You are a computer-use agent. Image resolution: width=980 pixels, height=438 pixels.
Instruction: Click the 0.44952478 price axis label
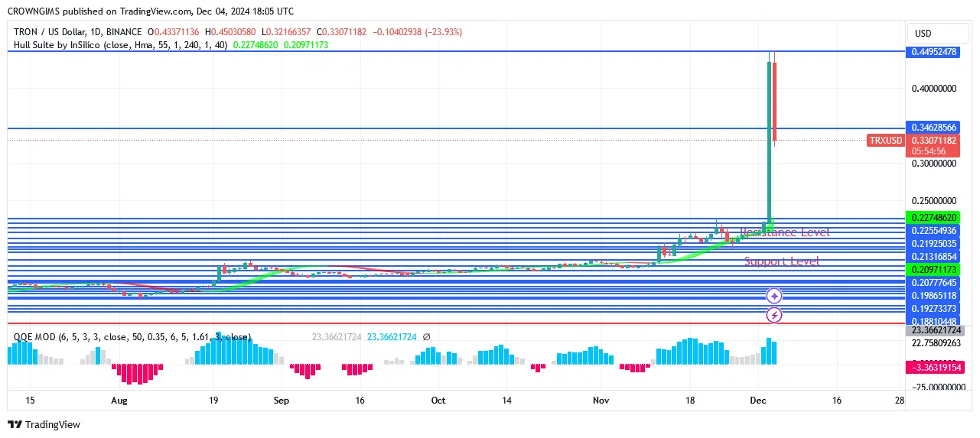(x=934, y=52)
